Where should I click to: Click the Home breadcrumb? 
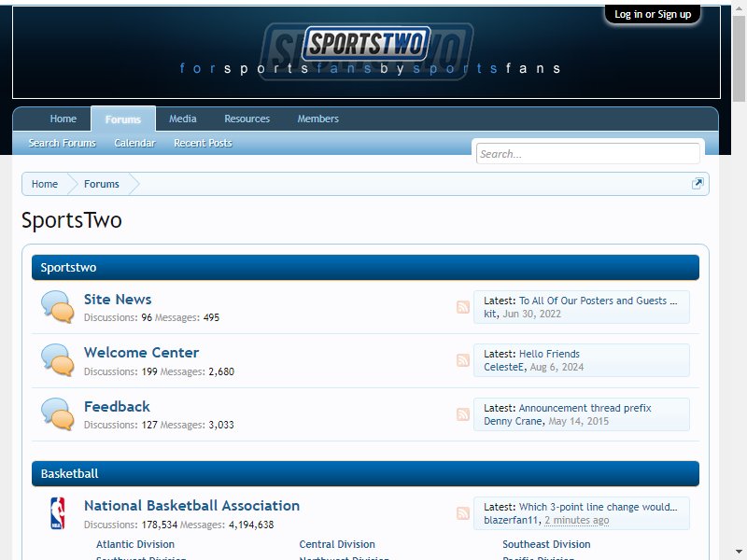45,184
